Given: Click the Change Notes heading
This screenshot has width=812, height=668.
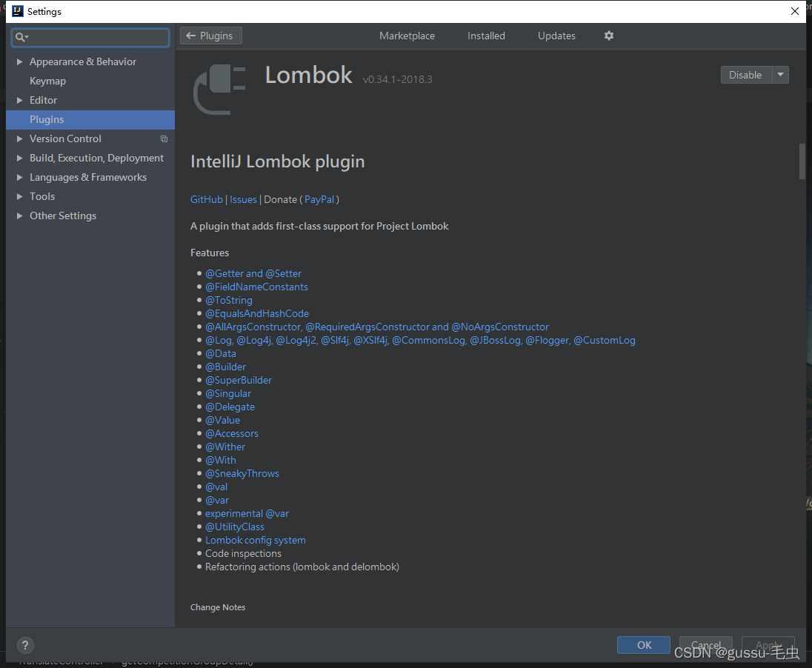Looking at the screenshot, I should (x=218, y=607).
